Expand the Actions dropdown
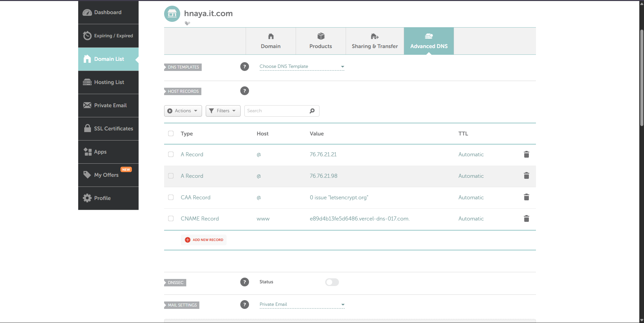 (183, 111)
